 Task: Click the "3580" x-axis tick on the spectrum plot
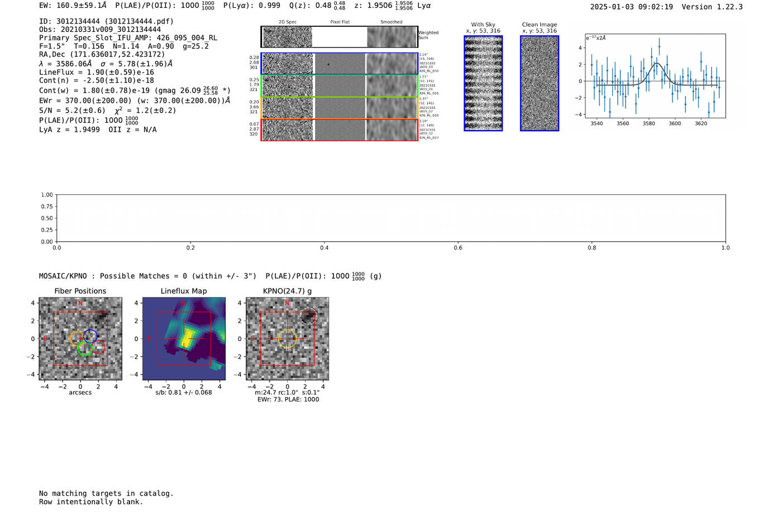point(649,123)
